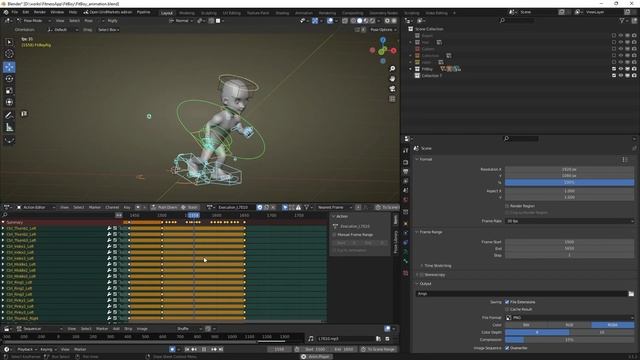Select RGBA color mode
640x360 pixels.
613,325
